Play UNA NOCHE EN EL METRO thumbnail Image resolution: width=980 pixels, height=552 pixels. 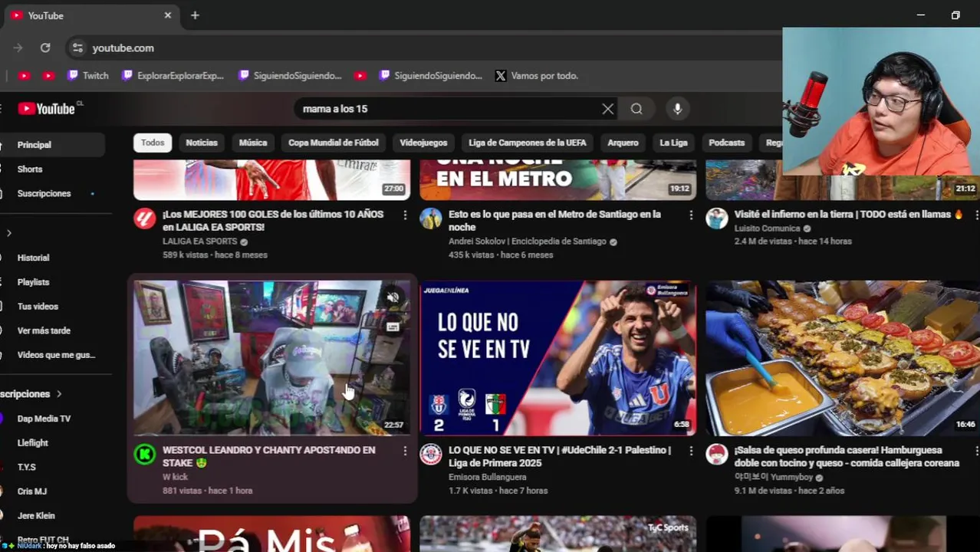tap(557, 180)
